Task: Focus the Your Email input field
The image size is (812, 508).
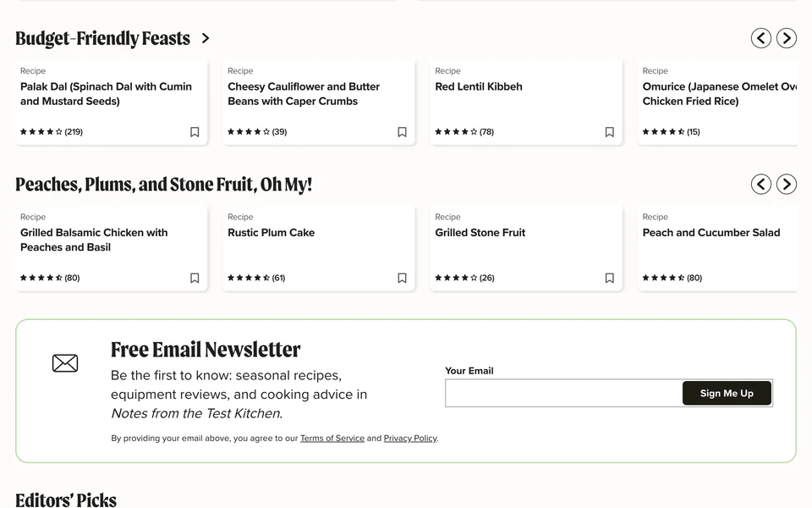Action: pos(563,393)
